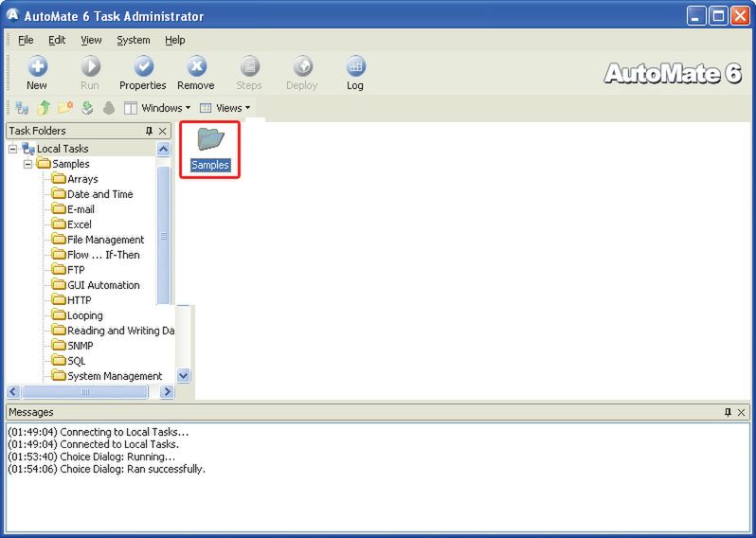Open the System menu

[x=134, y=40]
